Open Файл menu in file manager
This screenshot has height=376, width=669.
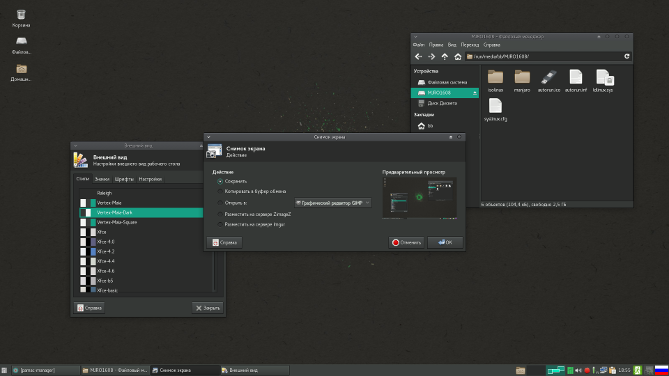pos(419,45)
